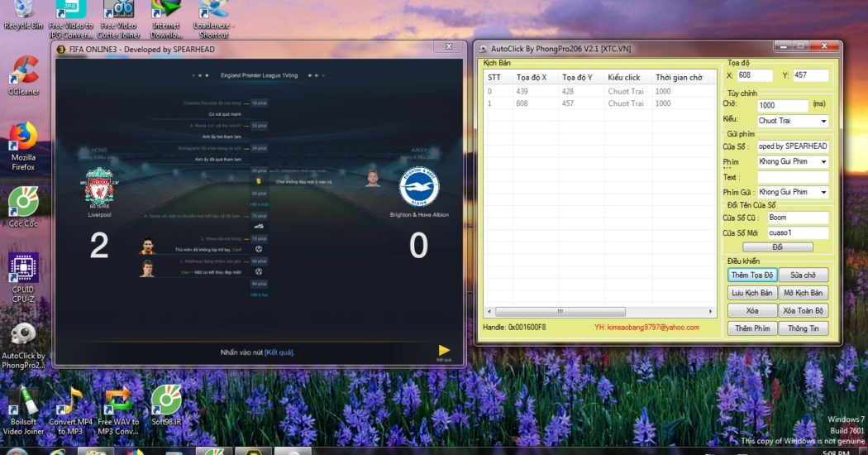Click the Tọa độ Y column header

tap(581, 78)
